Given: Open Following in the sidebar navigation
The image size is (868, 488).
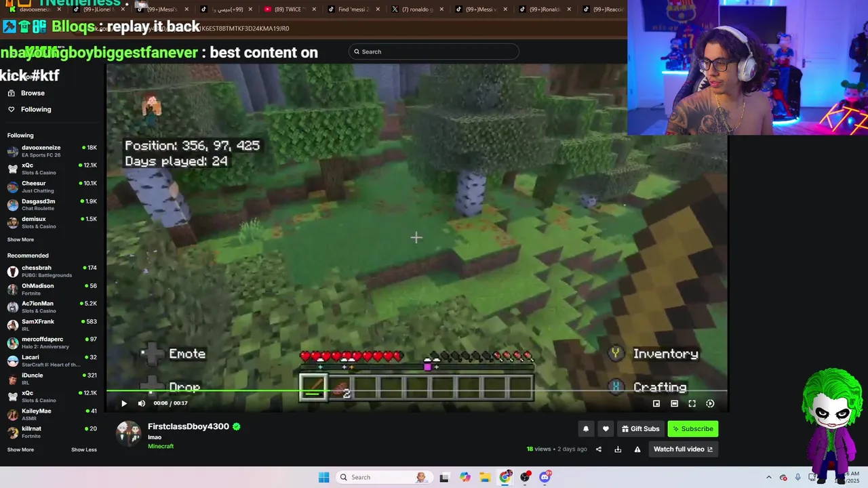Looking at the screenshot, I should (36, 109).
